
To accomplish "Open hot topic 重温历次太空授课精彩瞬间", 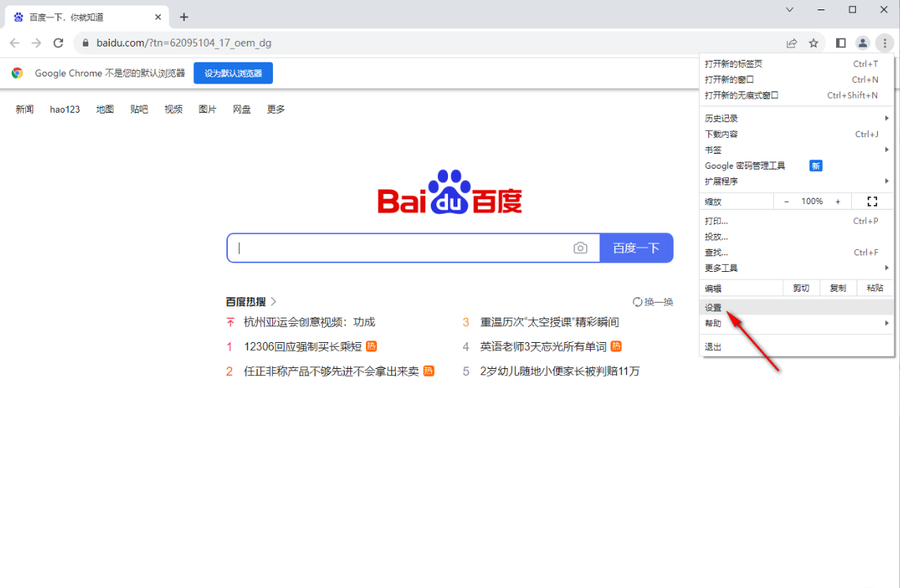I will pos(549,322).
